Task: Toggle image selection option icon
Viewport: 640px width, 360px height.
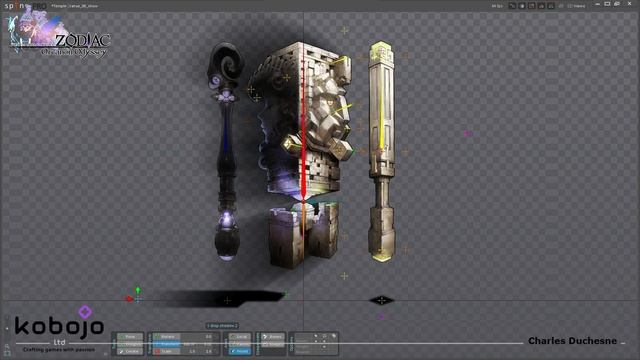Action: tap(316, 341)
